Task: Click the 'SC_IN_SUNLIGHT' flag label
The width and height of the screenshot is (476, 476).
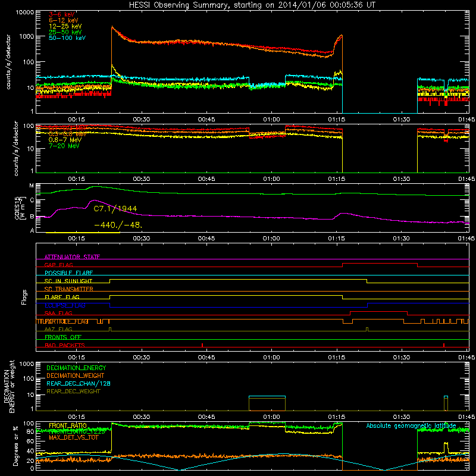Action: [68, 281]
